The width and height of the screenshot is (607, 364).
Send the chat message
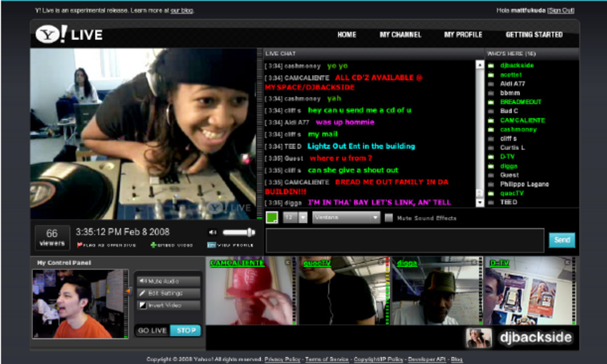[562, 241]
